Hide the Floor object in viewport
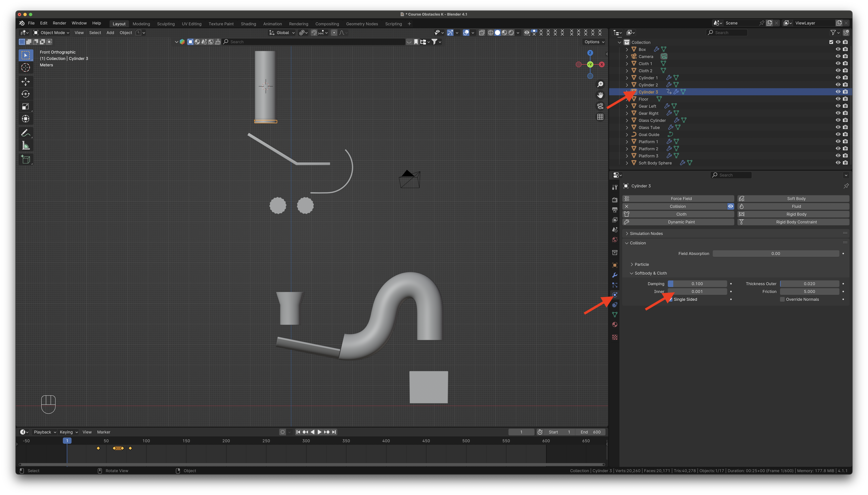The width and height of the screenshot is (868, 495). pyautogui.click(x=838, y=99)
